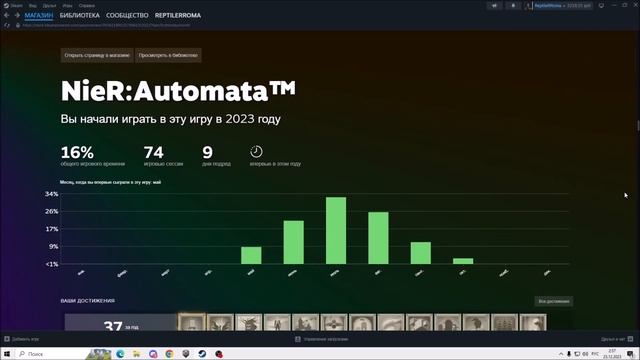The image size is (640, 360).
Task: Click the 'Все достижения' button
Action: [x=553, y=301]
